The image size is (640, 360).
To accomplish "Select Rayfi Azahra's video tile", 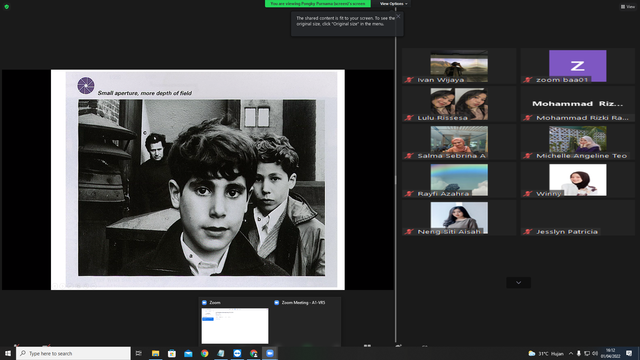I will 459,180.
